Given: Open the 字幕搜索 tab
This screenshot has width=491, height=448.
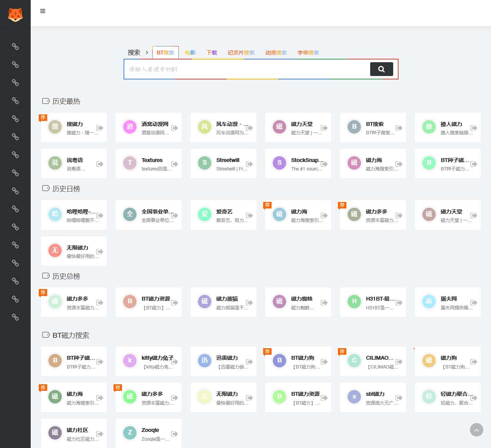Looking at the screenshot, I should (x=308, y=53).
